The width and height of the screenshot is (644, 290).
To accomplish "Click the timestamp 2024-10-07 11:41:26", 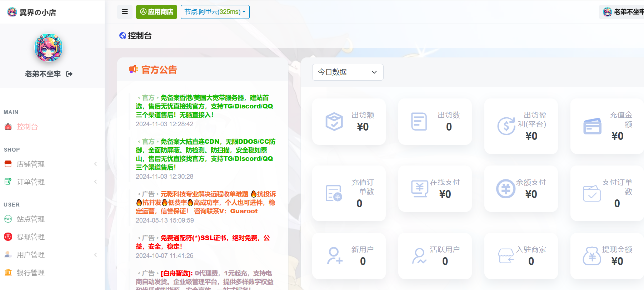I will [165, 256].
